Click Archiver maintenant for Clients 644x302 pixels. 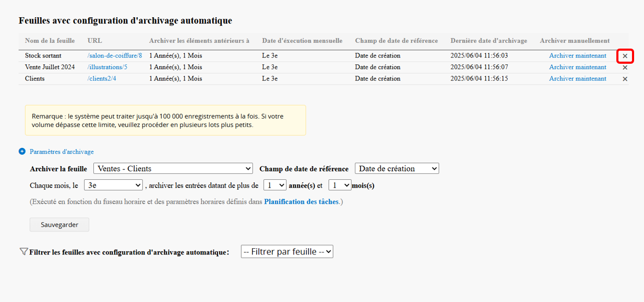point(578,78)
